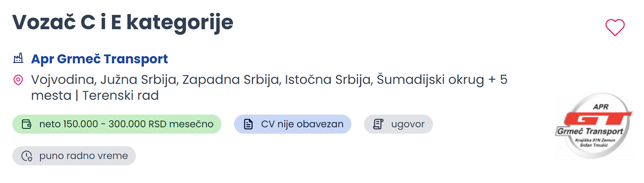Click the clock icon in work-time tag

tap(27, 156)
